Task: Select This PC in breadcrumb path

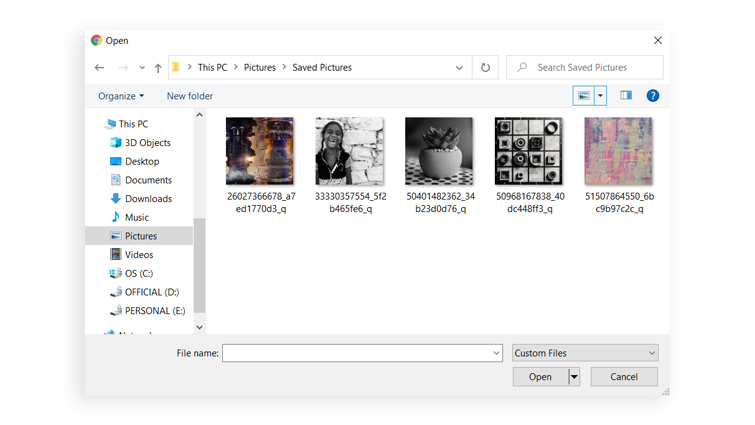Action: [212, 67]
